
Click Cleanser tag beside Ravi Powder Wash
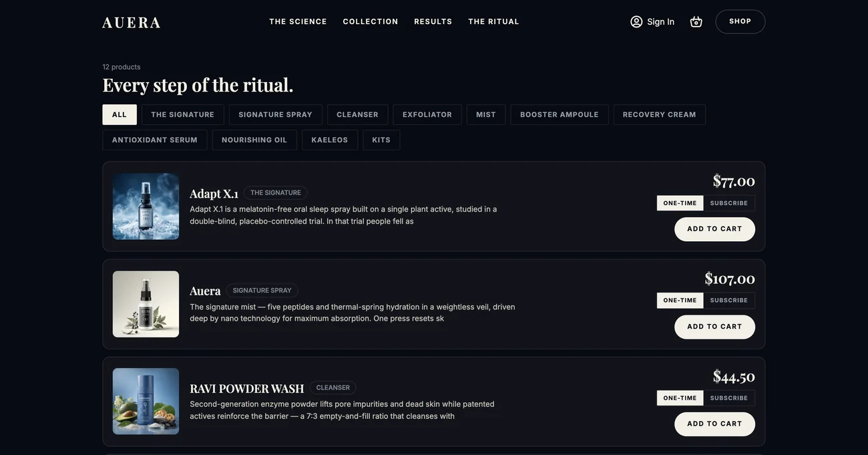[333, 388]
